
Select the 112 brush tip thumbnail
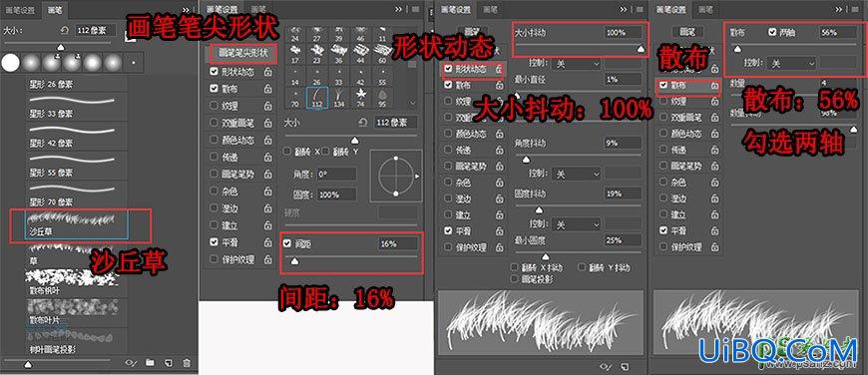317,98
